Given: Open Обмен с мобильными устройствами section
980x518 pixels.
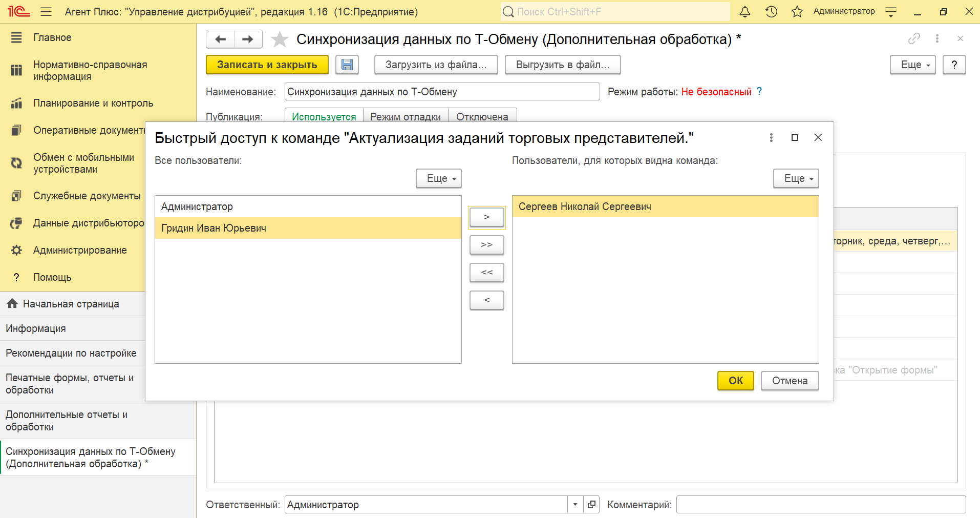Looking at the screenshot, I should [x=73, y=163].
